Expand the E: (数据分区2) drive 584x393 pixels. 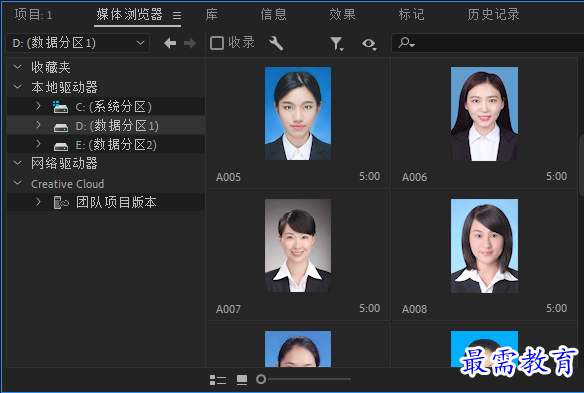(38, 144)
